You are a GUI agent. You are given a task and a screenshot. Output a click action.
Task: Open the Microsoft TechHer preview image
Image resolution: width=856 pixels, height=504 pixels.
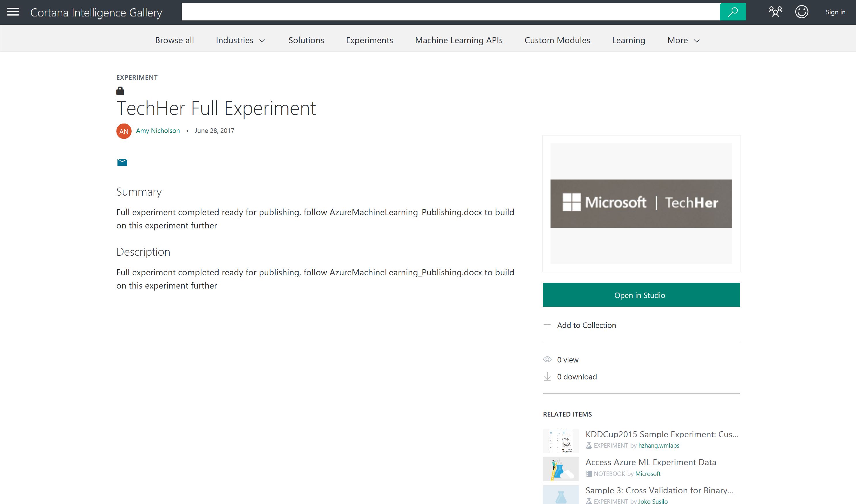pyautogui.click(x=641, y=203)
